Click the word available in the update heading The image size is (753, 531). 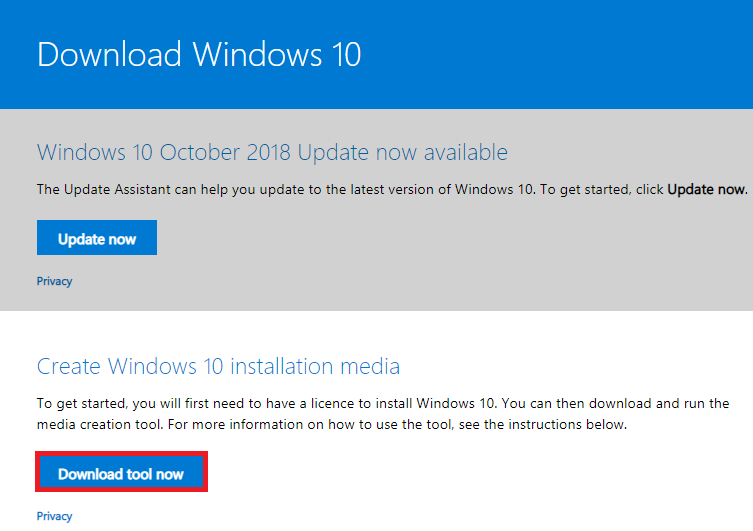point(465,153)
